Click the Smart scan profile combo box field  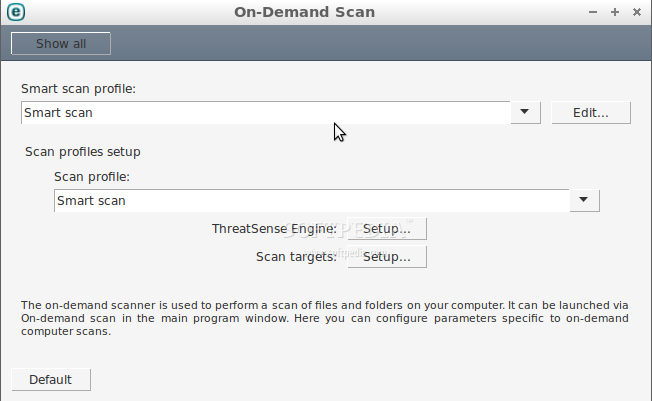coord(266,112)
